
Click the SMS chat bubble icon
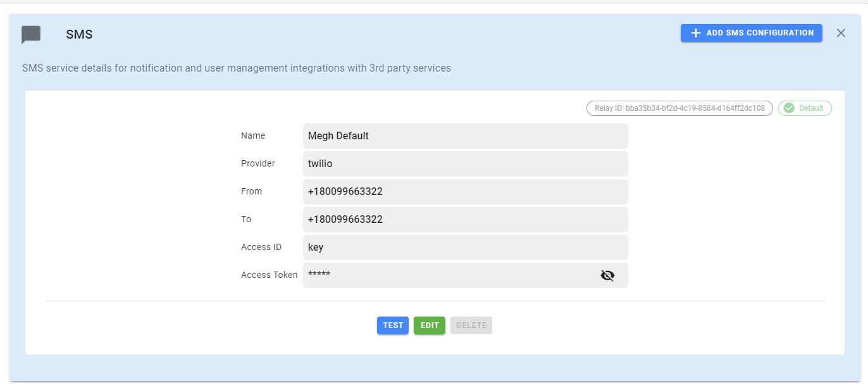[31, 35]
